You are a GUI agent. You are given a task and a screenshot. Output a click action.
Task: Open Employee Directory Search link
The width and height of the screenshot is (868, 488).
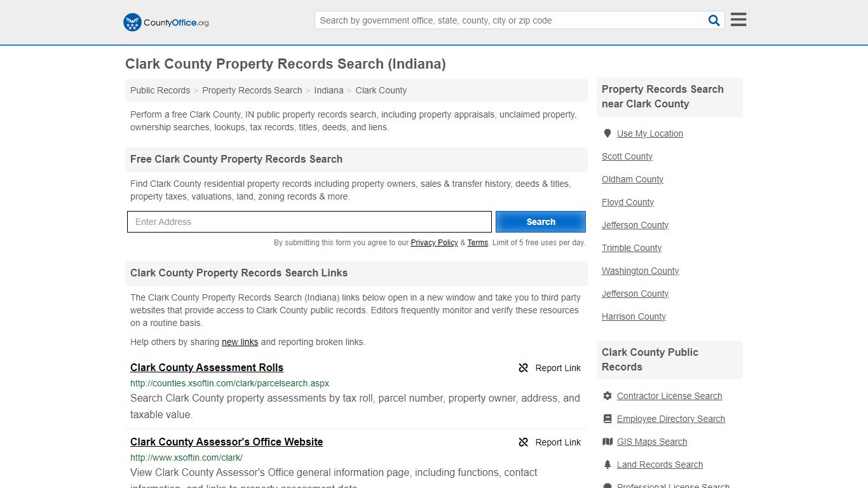[x=671, y=419]
